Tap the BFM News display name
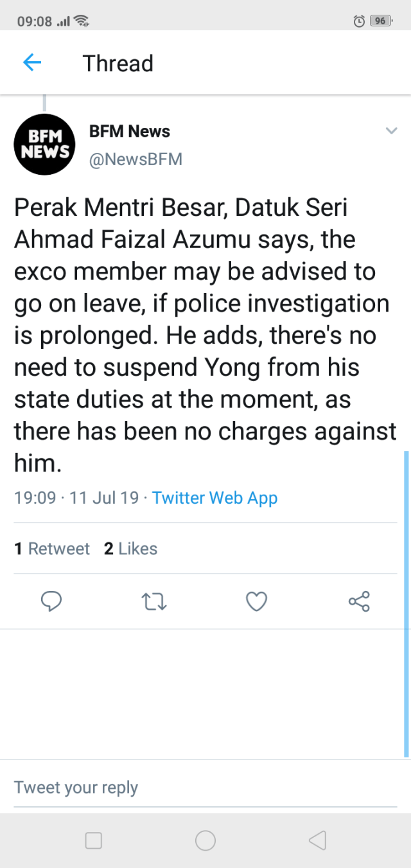This screenshot has height=868, width=411. pyautogui.click(x=130, y=131)
